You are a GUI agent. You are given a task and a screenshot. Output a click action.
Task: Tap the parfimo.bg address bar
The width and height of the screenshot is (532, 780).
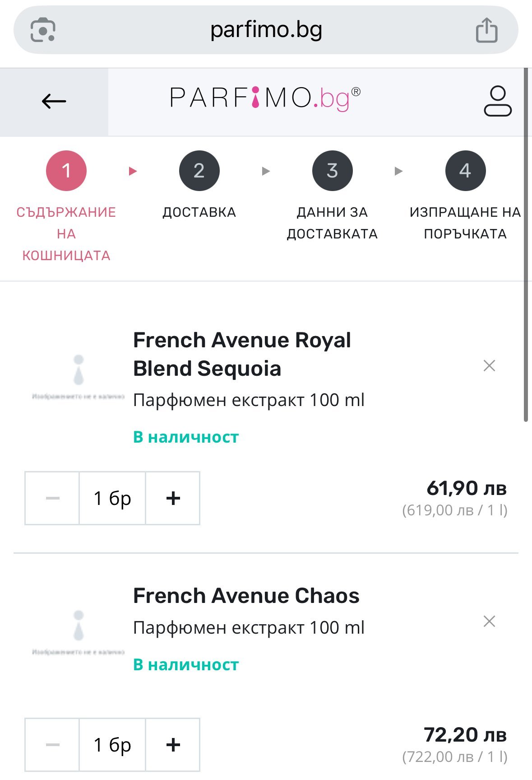pyautogui.click(x=266, y=30)
